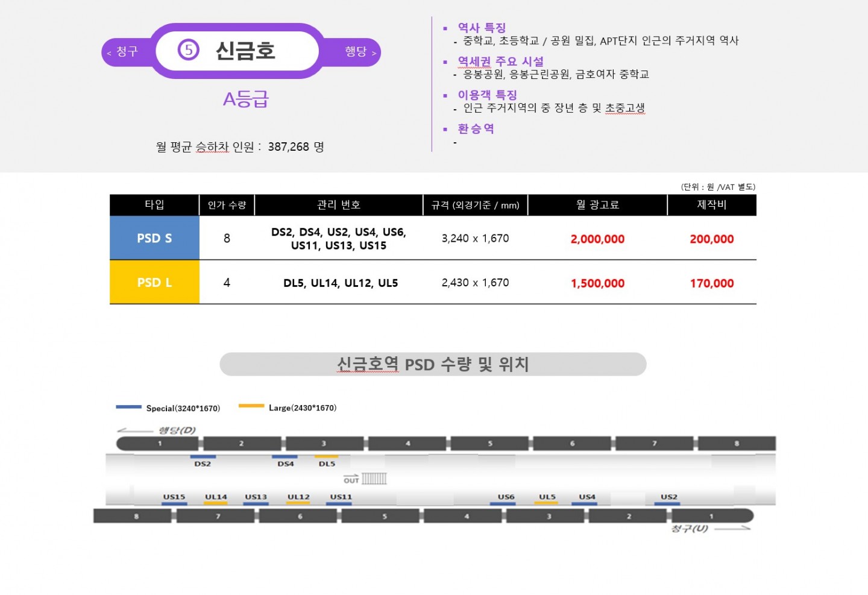This screenshot has width=868, height=595.
Task: Select the DL5 door marker in diagram
Action: coord(326,461)
